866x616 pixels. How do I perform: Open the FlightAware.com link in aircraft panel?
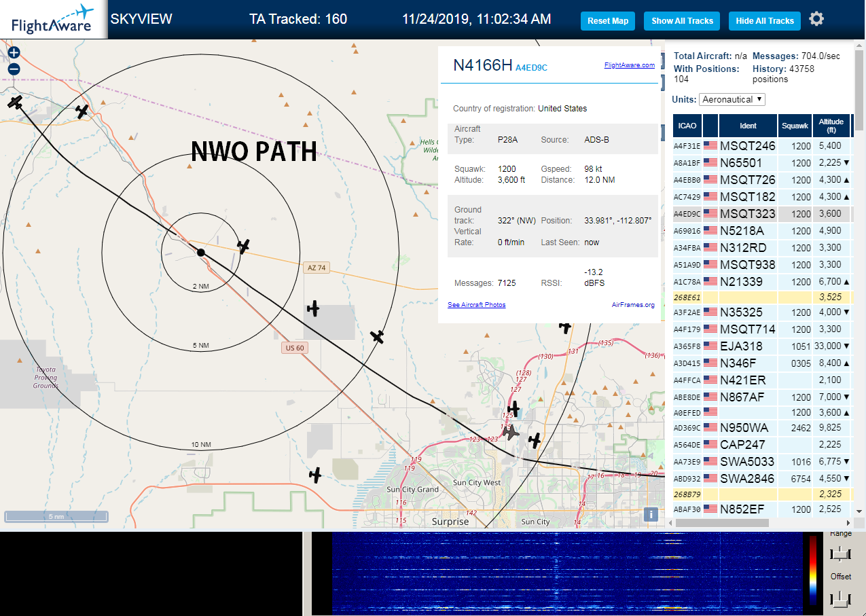point(629,65)
